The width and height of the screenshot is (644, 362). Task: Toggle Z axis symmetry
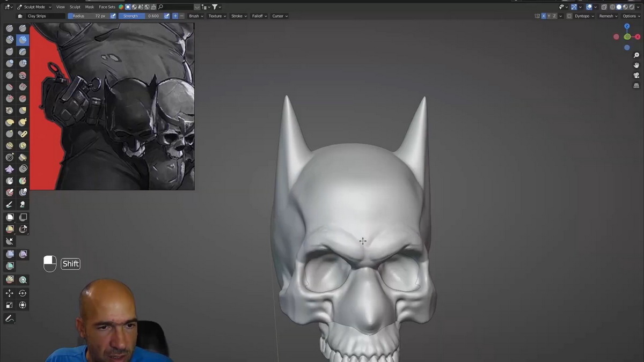tap(554, 16)
